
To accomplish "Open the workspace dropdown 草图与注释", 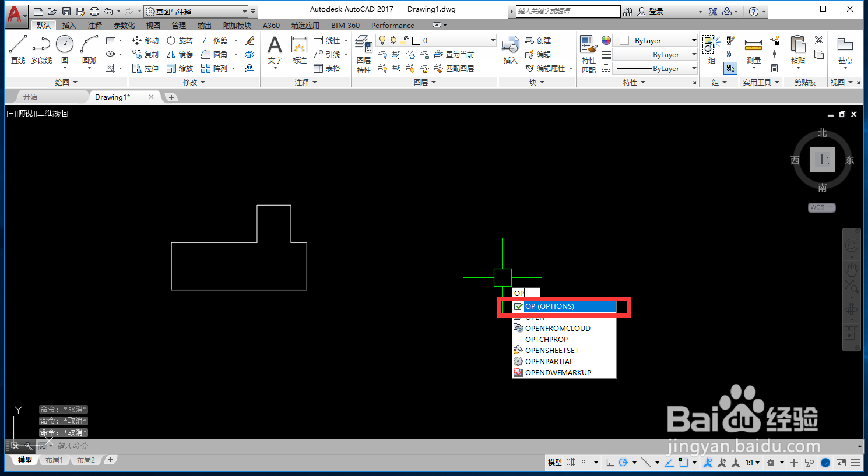I will tap(196, 11).
